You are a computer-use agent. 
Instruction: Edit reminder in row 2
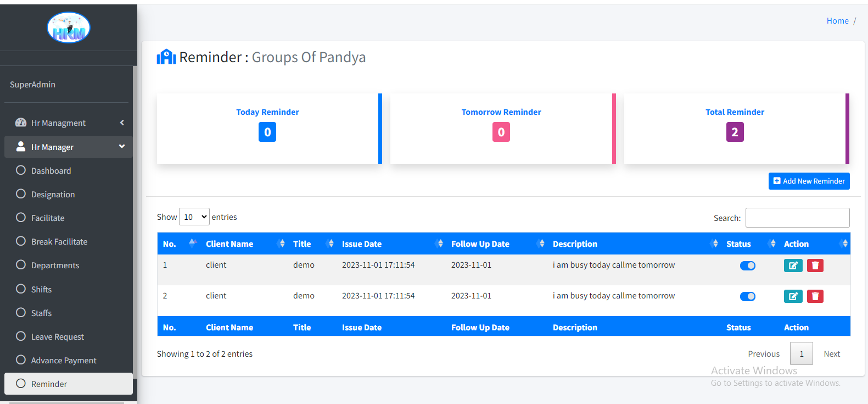[793, 296]
